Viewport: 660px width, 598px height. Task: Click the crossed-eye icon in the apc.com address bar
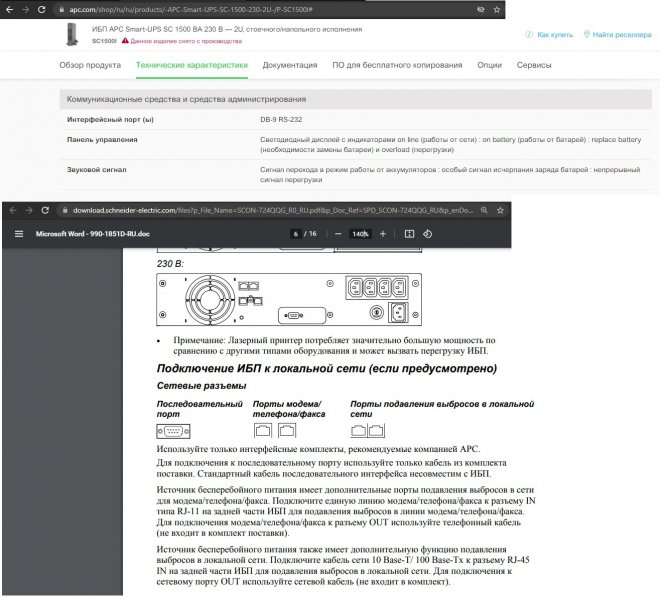(x=480, y=9)
